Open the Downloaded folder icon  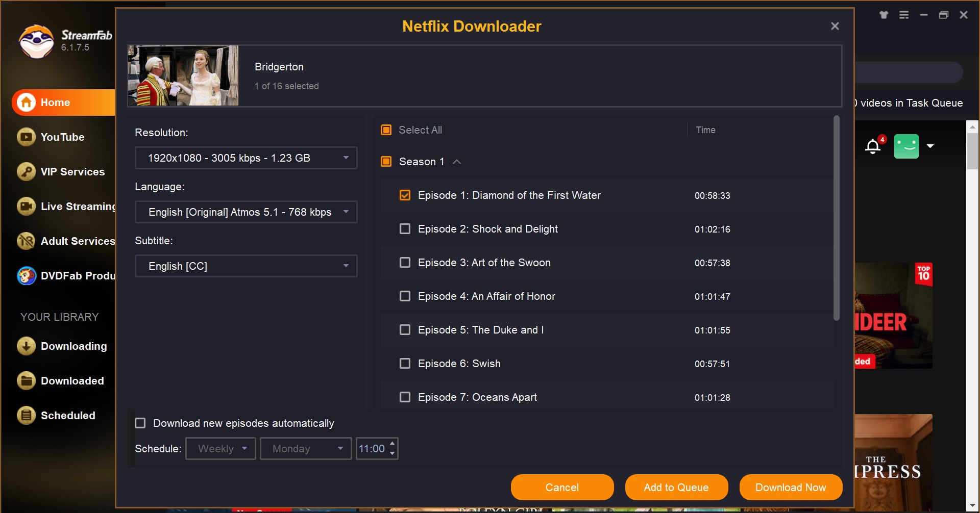coord(26,381)
